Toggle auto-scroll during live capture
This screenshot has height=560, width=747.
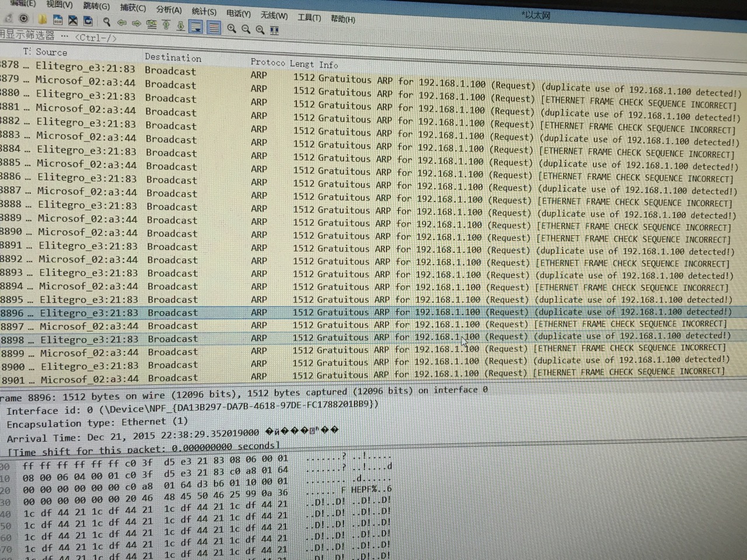[197, 26]
